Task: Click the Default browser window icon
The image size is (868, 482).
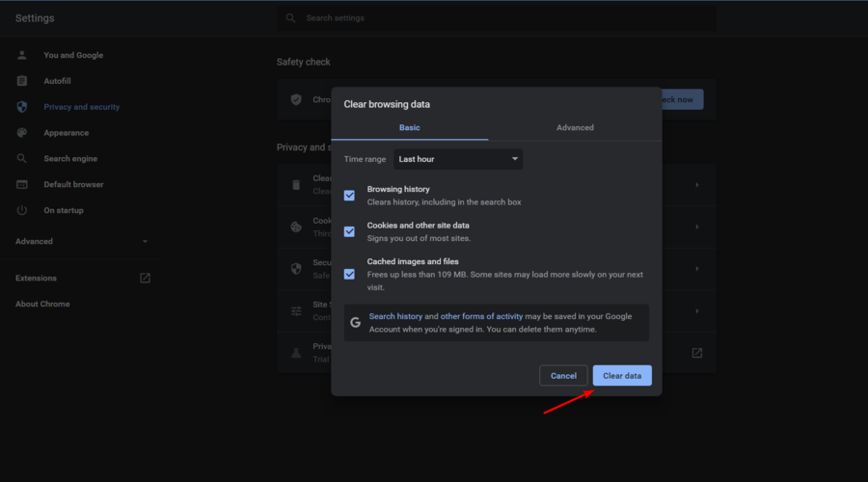Action: (x=21, y=185)
